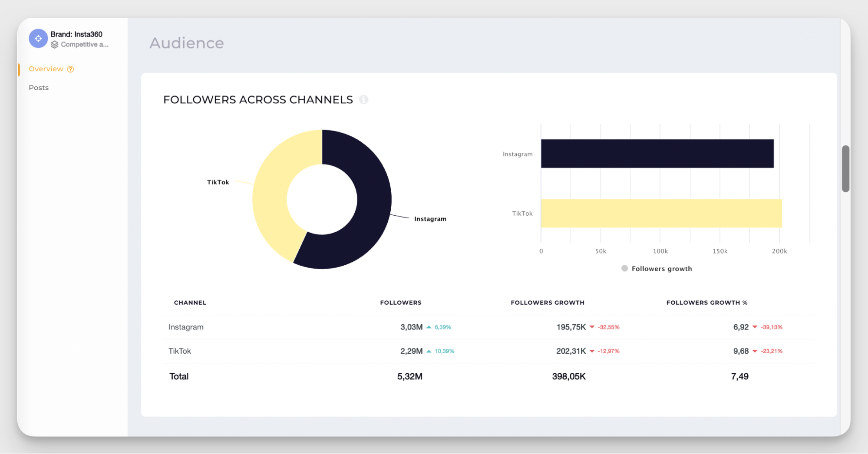Click the Followers Across Channels info icon
The image size is (868, 454).
[x=364, y=100]
